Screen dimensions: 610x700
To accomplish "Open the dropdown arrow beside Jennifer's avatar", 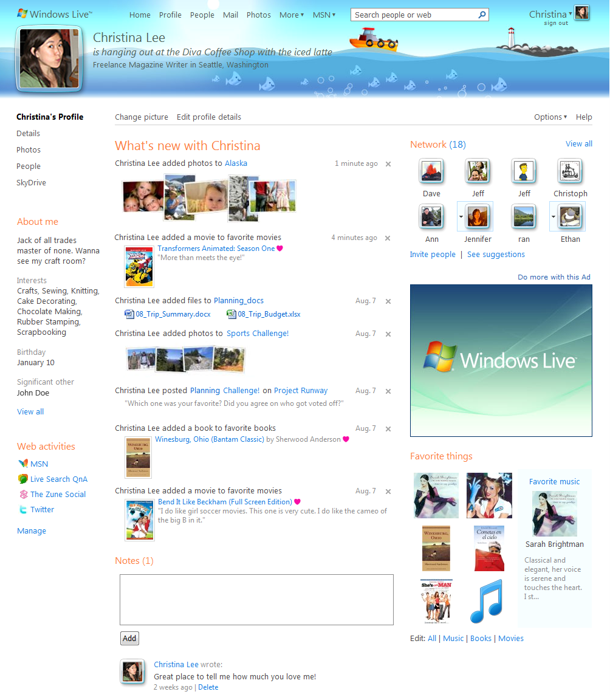I will pyautogui.click(x=461, y=216).
